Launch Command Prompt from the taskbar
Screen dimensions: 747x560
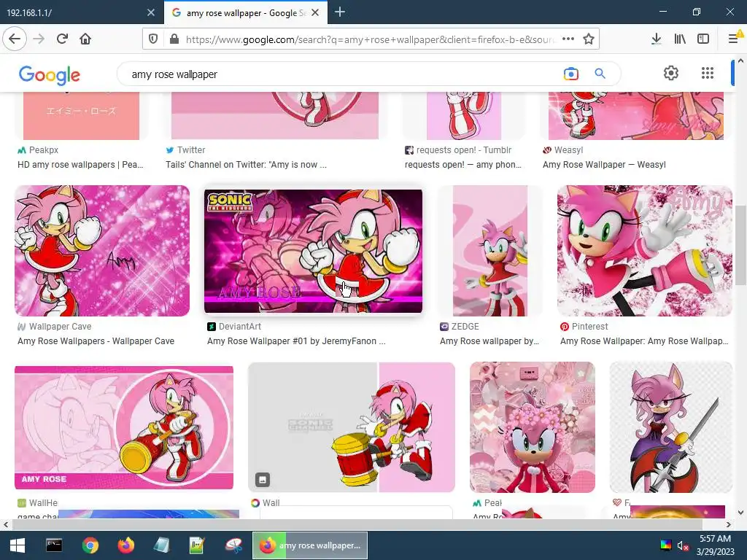54,545
